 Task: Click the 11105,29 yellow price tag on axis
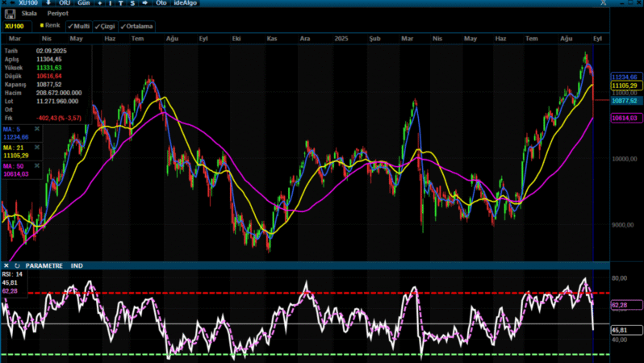tap(626, 86)
